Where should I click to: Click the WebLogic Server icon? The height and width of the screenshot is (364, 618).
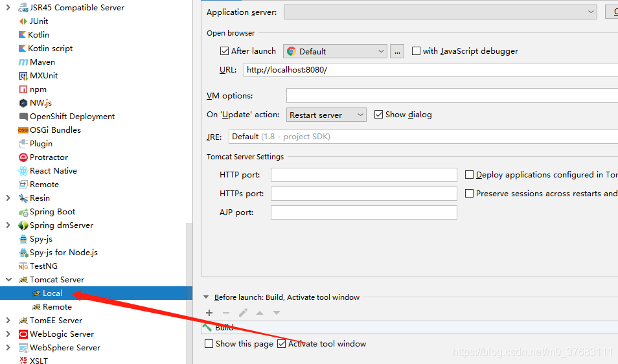pos(23,334)
